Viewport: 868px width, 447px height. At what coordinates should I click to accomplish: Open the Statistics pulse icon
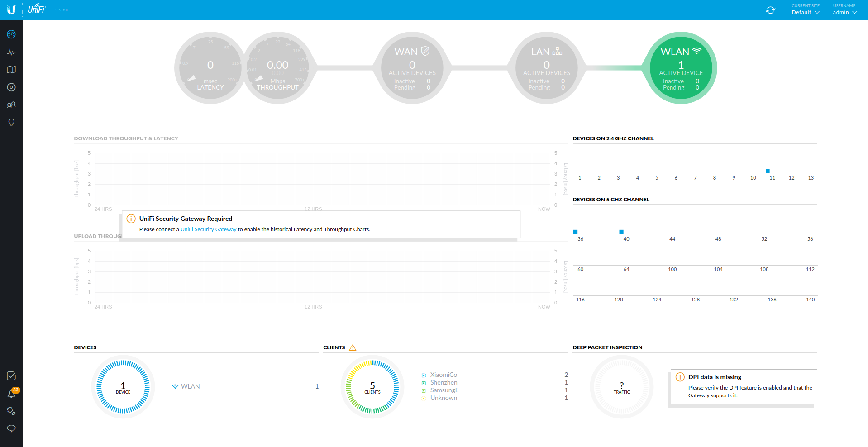pyautogui.click(x=11, y=52)
